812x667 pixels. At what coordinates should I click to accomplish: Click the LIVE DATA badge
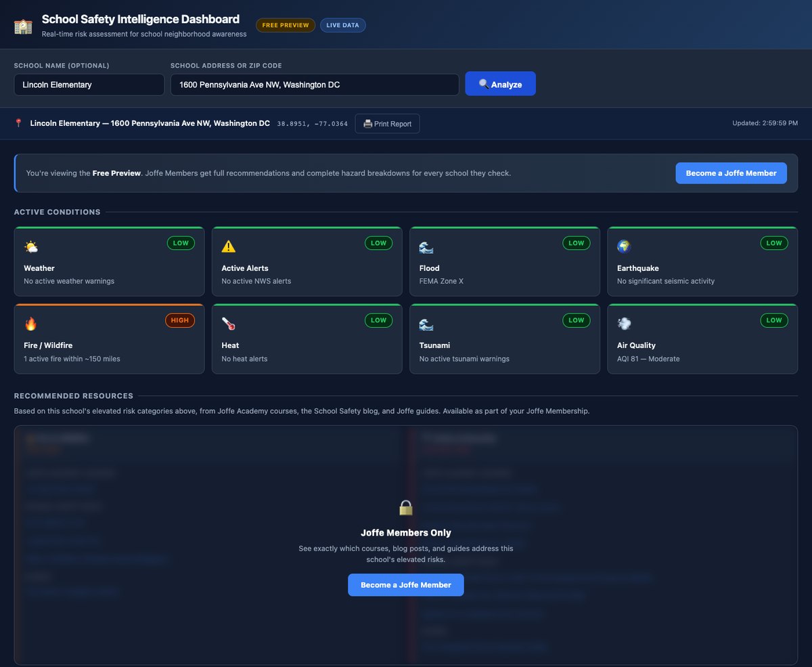tap(343, 25)
